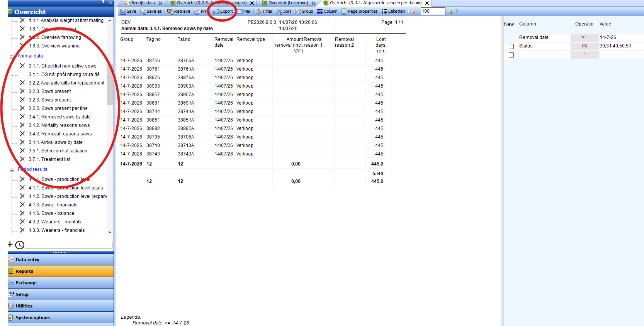Image resolution: width=644 pixels, height=326 pixels.
Task: Open report 4.3.3. Weaners - financials
Action: [x=57, y=230]
